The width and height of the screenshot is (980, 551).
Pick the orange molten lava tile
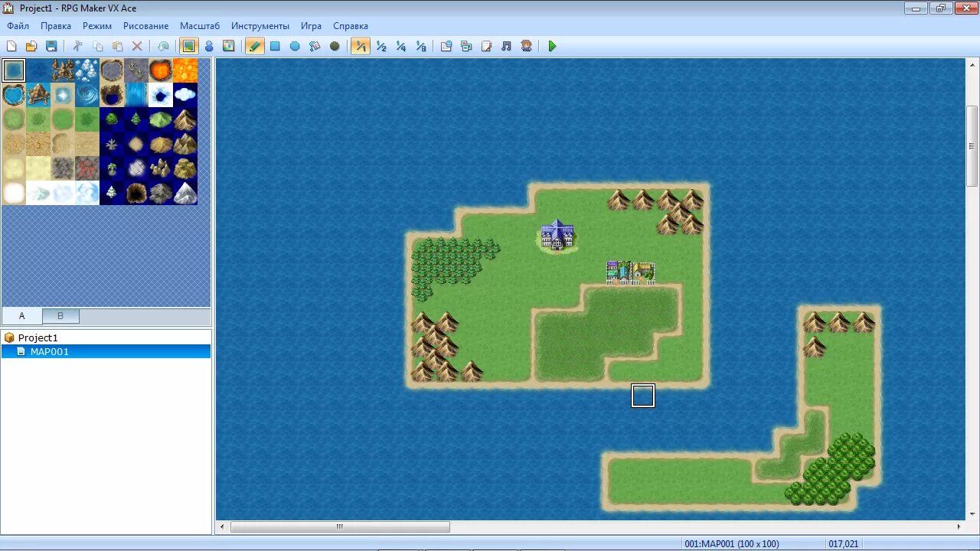[x=185, y=70]
